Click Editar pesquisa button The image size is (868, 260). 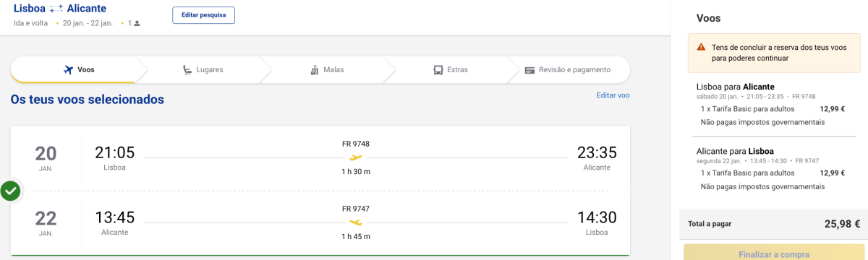click(x=203, y=15)
